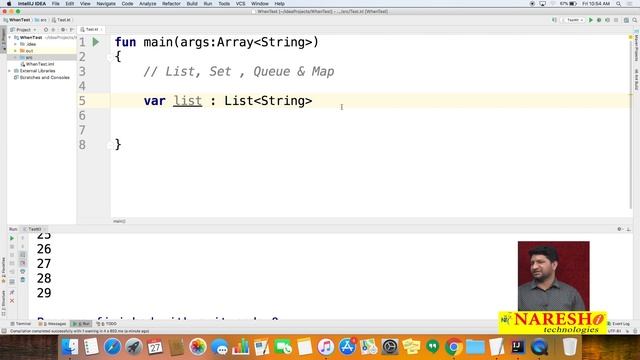The height and width of the screenshot is (360, 640).
Task: Clear all Run console output with trash icon
Action: click(23, 280)
